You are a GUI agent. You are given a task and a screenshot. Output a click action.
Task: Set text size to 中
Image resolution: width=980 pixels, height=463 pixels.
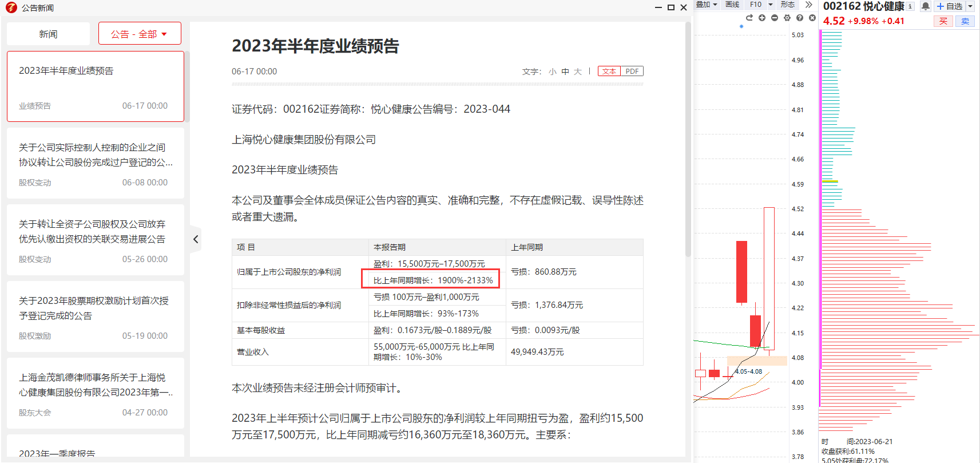pyautogui.click(x=565, y=72)
